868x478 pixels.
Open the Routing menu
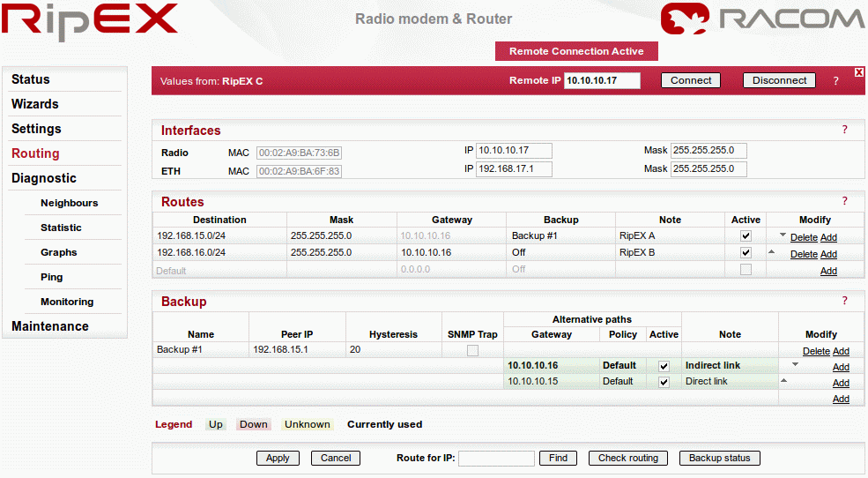[35, 153]
